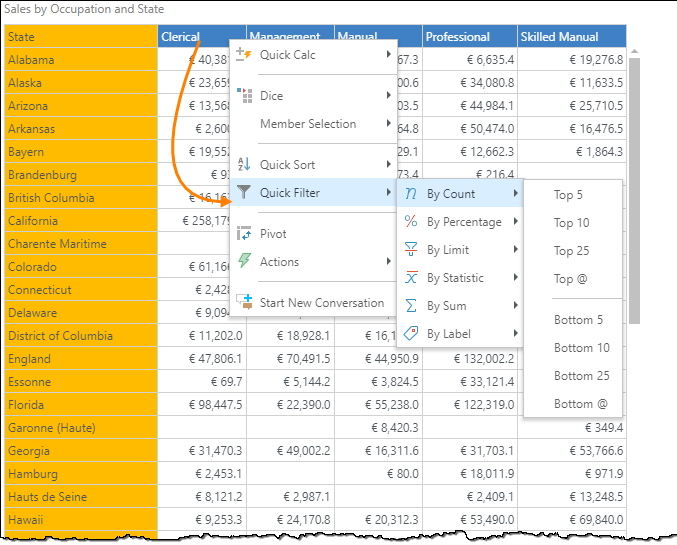Expand the Member Selection submenu arrow
Viewport: 677px width, 545px height.
pyautogui.click(x=389, y=123)
